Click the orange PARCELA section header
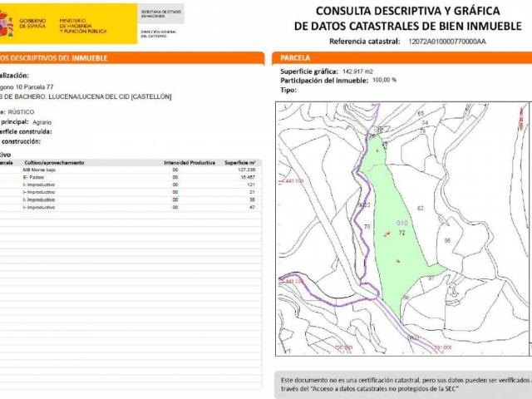Viewport: 532px width, 399px height. (x=295, y=58)
